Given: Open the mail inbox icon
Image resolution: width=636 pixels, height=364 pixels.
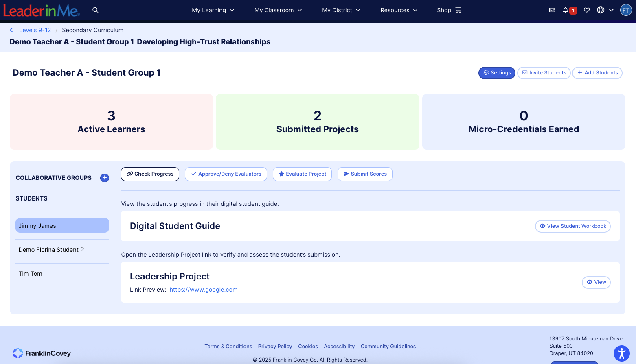Looking at the screenshot, I should tap(552, 10).
